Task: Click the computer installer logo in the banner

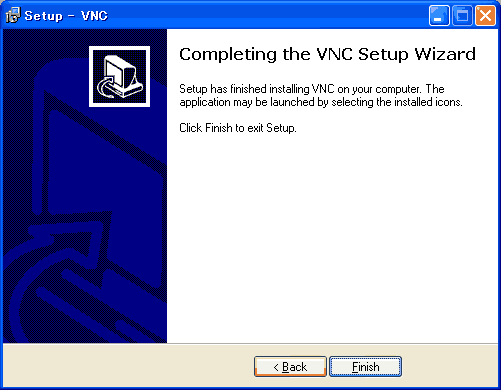Action: (119, 76)
